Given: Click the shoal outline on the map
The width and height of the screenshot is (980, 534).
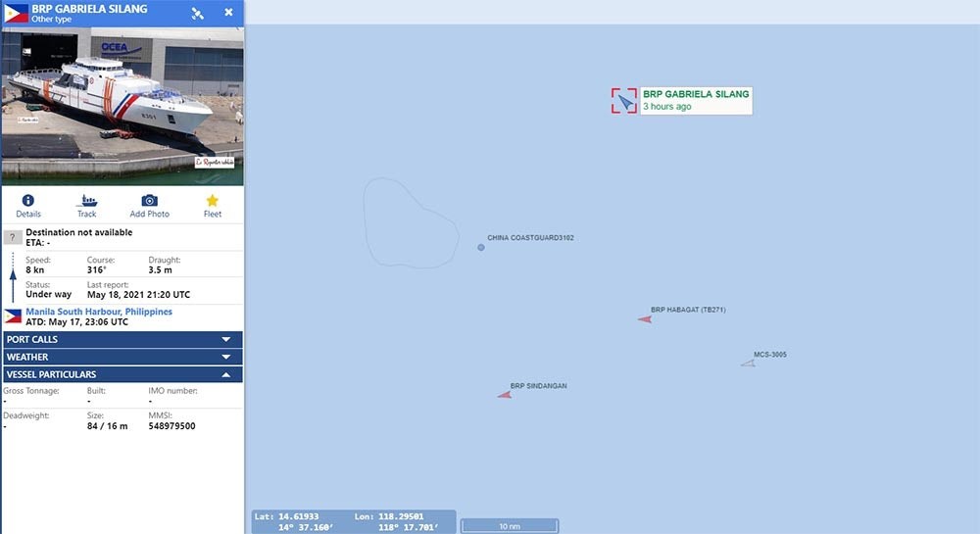Looking at the screenshot, I should (411, 223).
